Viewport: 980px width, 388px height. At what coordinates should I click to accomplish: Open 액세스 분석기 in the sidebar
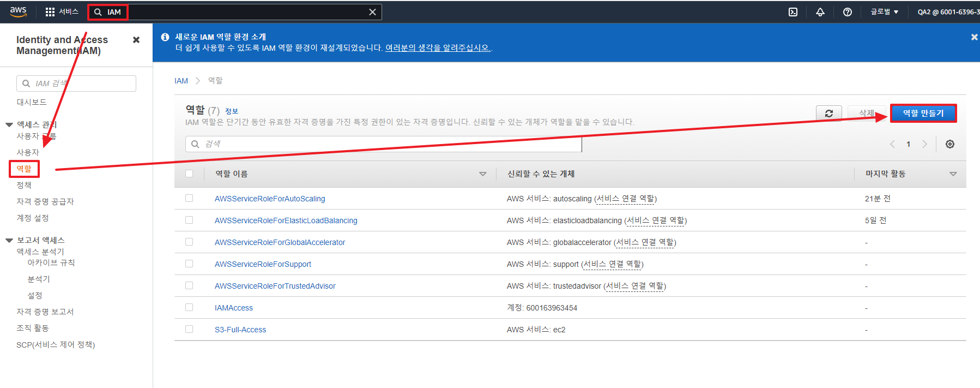(40, 252)
